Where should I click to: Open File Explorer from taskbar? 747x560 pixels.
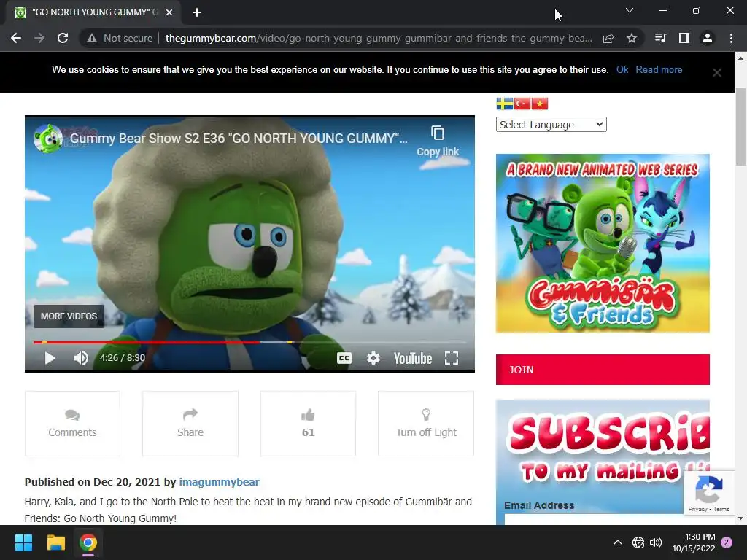click(x=55, y=542)
